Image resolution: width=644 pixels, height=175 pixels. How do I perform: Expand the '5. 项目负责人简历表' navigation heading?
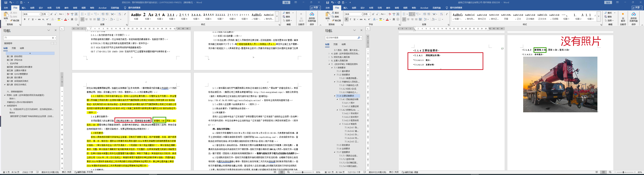(x=329, y=57)
